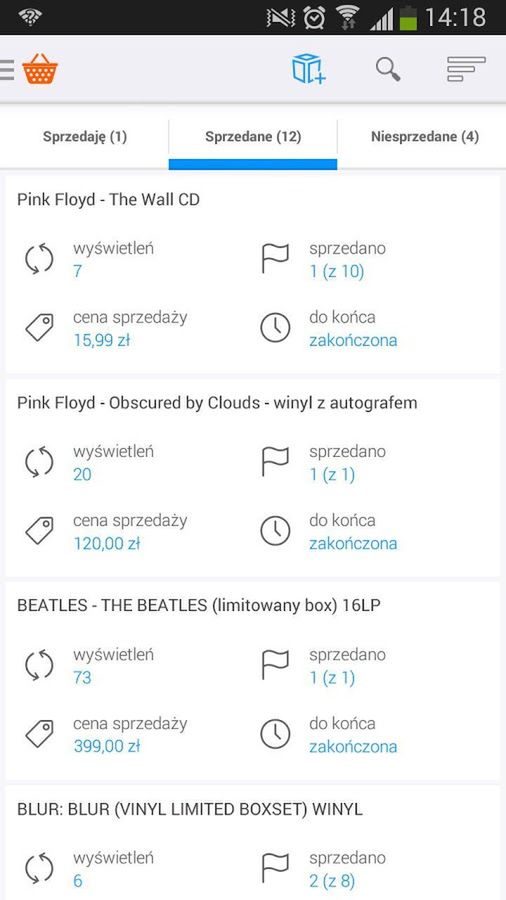506x900 pixels.
Task: Open Pink Floyd - The Wall CD listing
Action: pos(108,199)
